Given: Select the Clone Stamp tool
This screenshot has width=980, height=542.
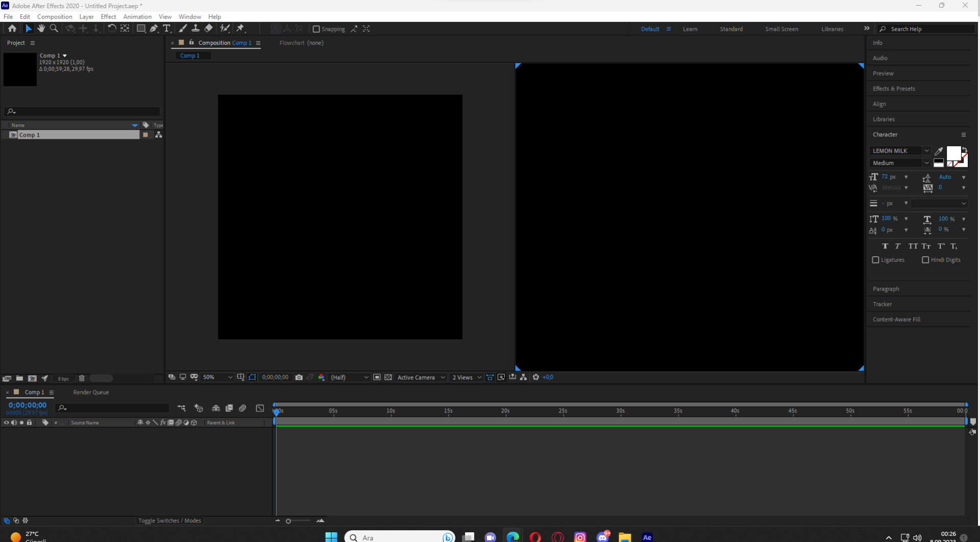Looking at the screenshot, I should pyautogui.click(x=195, y=29).
